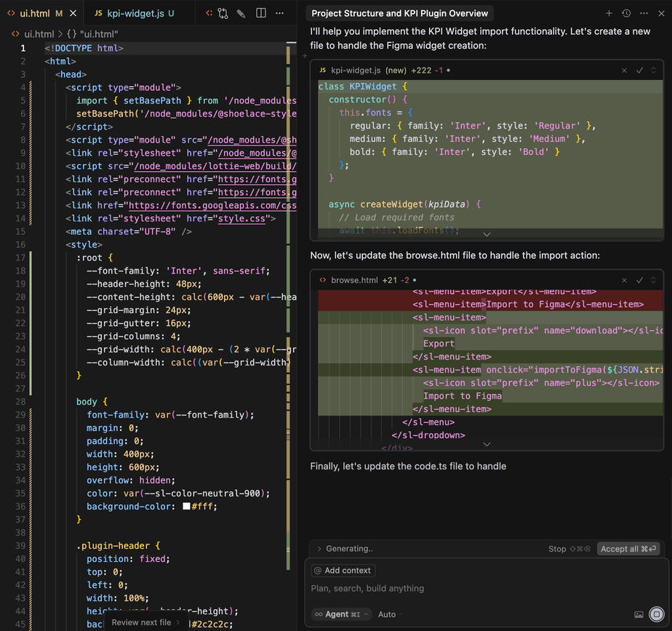Click the "<meta charset="UTF-8" />" line

129,231
